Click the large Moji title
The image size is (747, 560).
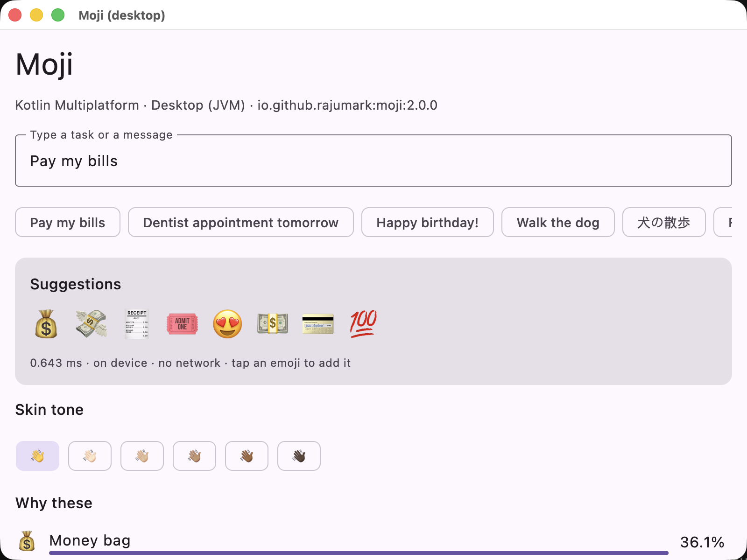(44, 64)
